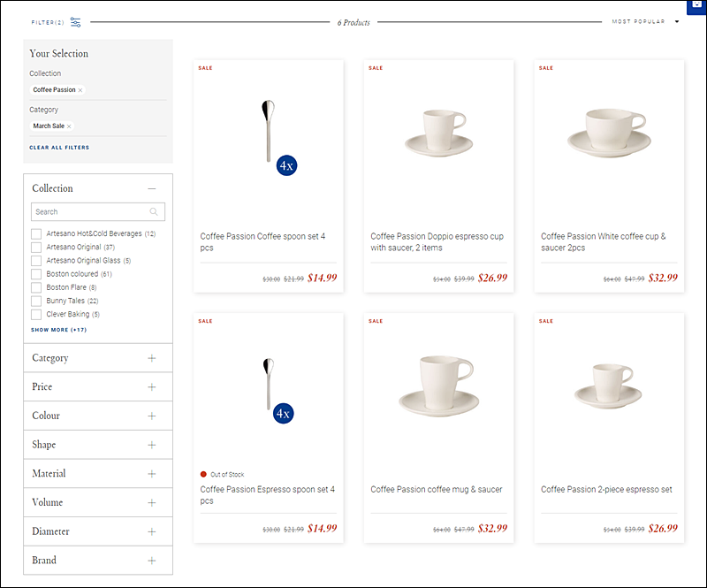
Task: Expand the Category filter section
Action: pos(152,358)
